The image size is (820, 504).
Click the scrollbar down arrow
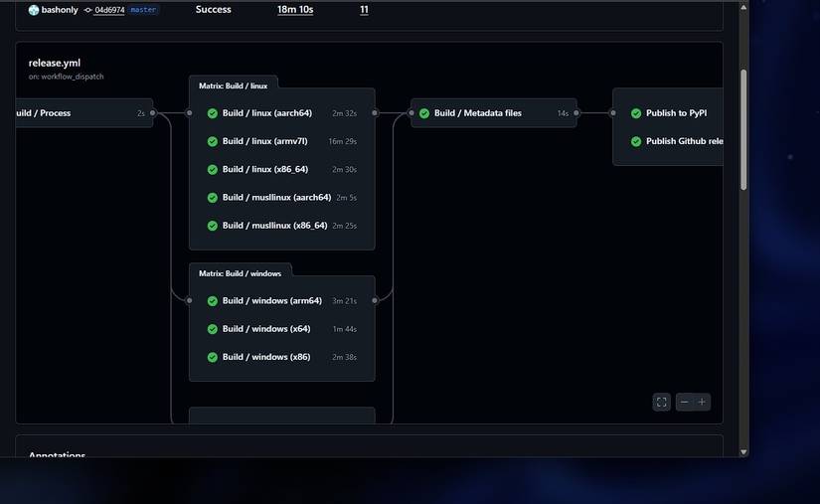(x=743, y=452)
